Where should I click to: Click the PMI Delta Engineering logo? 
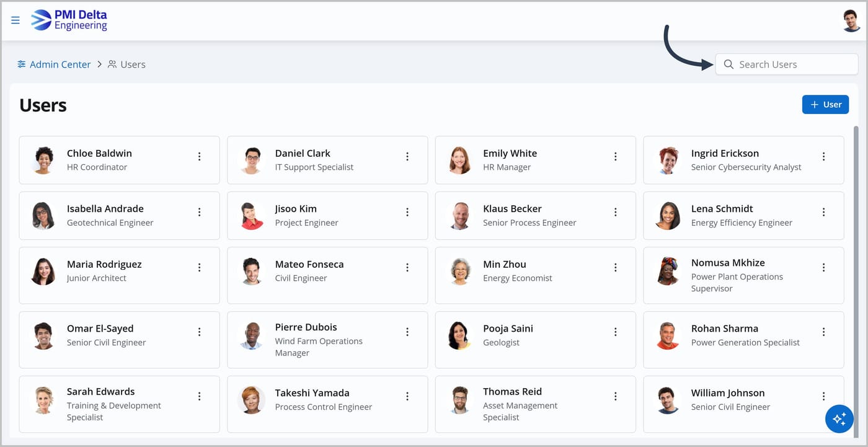click(x=69, y=20)
